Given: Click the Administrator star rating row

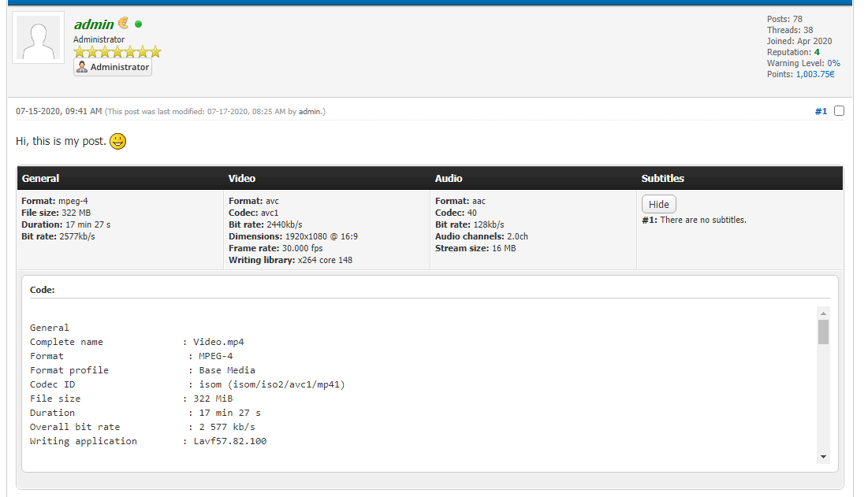Looking at the screenshot, I should pyautogui.click(x=117, y=52).
